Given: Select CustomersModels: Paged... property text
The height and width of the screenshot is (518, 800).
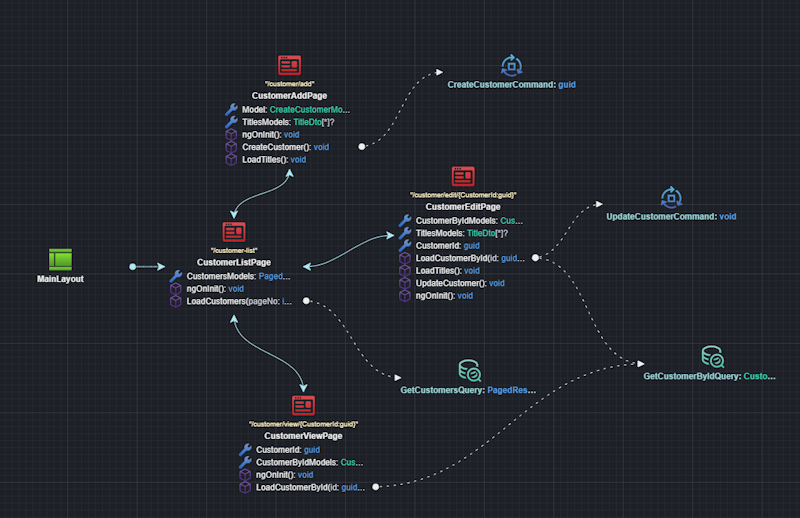Looking at the screenshot, I should (238, 276).
